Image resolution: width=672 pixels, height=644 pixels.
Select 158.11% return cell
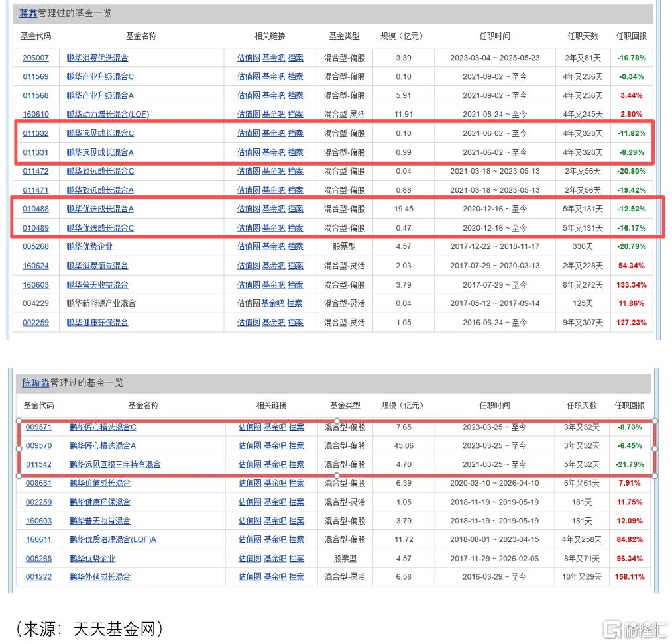coord(630,577)
